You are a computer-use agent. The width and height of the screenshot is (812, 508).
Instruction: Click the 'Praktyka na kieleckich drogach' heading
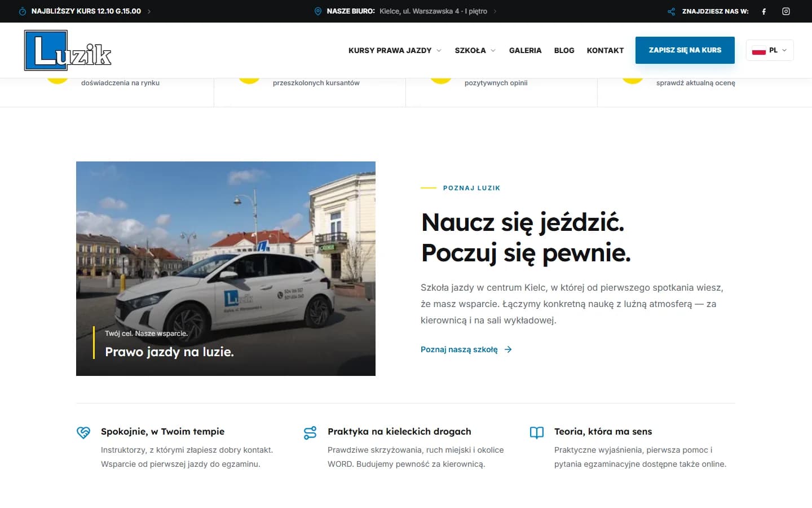click(x=399, y=431)
